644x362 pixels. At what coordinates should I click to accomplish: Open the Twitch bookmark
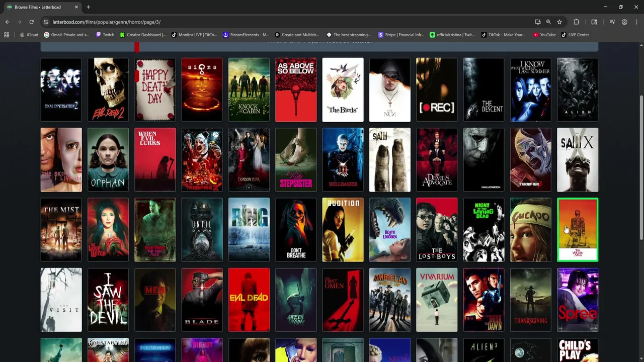tap(105, 35)
